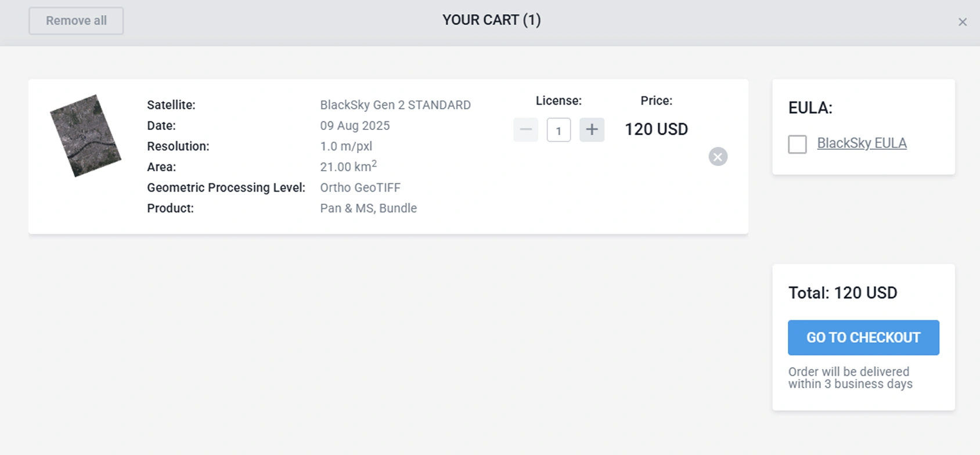Image resolution: width=980 pixels, height=455 pixels.
Task: Remove the BlackSky item using circled X icon
Action: pos(718,157)
